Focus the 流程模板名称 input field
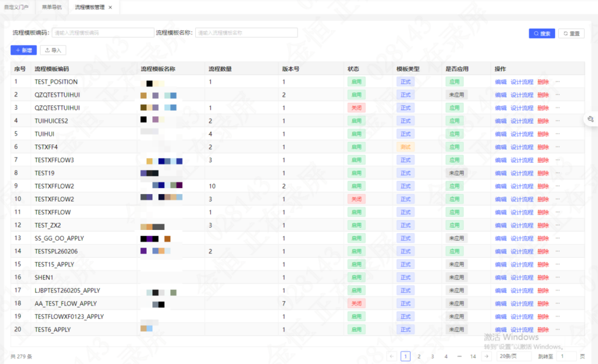The height and width of the screenshot is (364, 598). click(x=246, y=33)
